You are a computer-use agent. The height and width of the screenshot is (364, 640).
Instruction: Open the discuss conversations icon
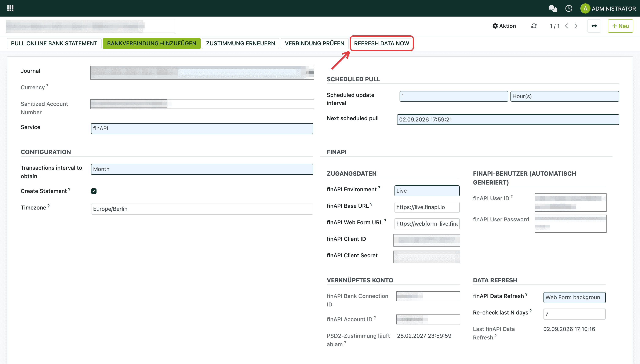tap(553, 8)
